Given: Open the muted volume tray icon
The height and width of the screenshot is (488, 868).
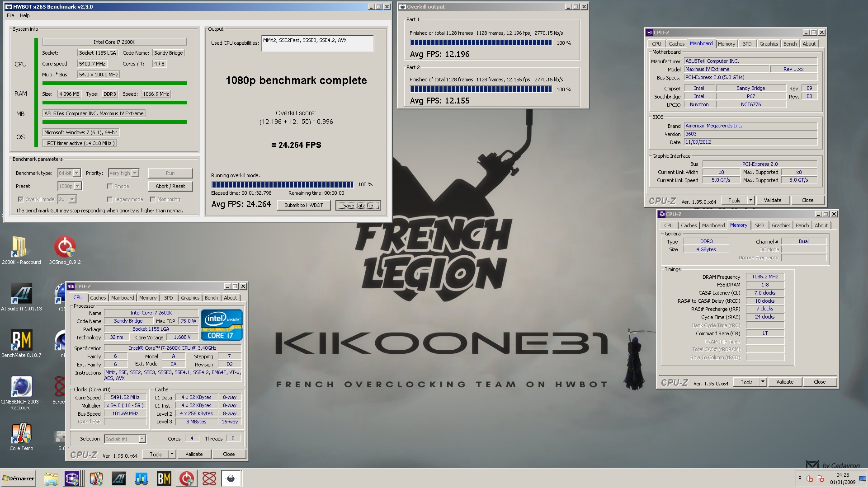Looking at the screenshot, I should click(810, 479).
